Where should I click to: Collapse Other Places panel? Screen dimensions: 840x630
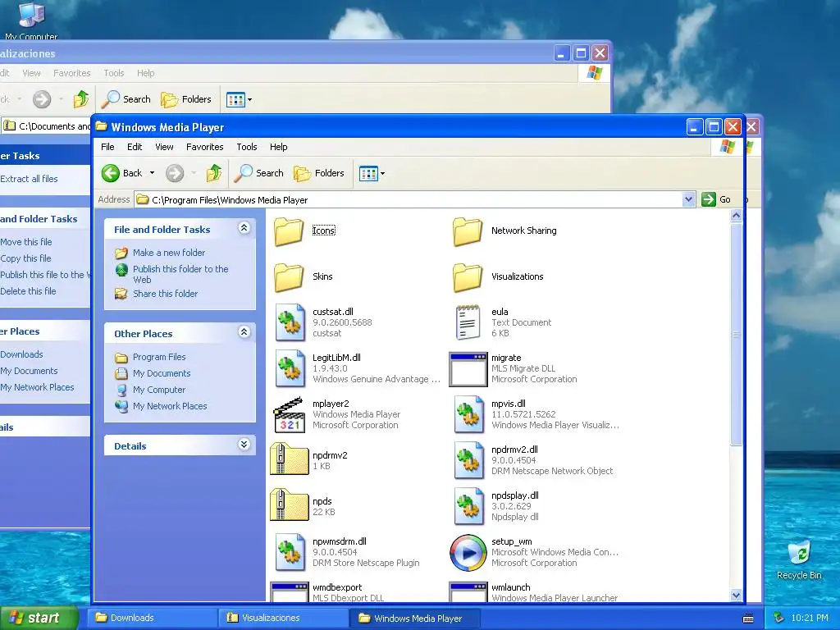(x=244, y=332)
